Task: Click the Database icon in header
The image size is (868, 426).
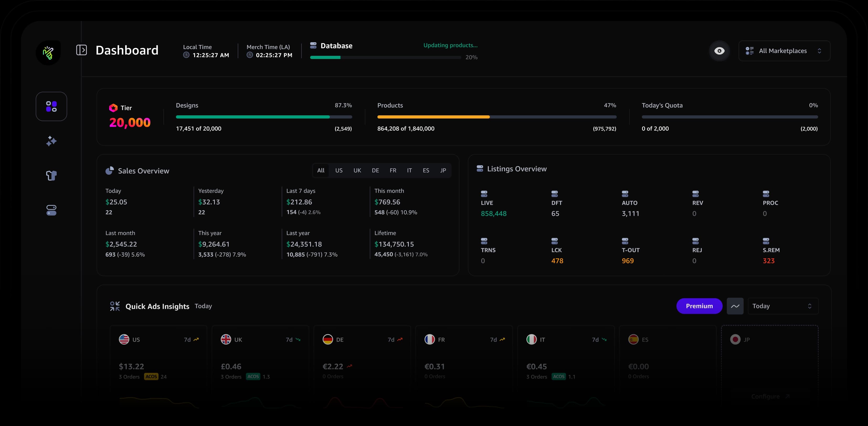Action: pos(313,45)
